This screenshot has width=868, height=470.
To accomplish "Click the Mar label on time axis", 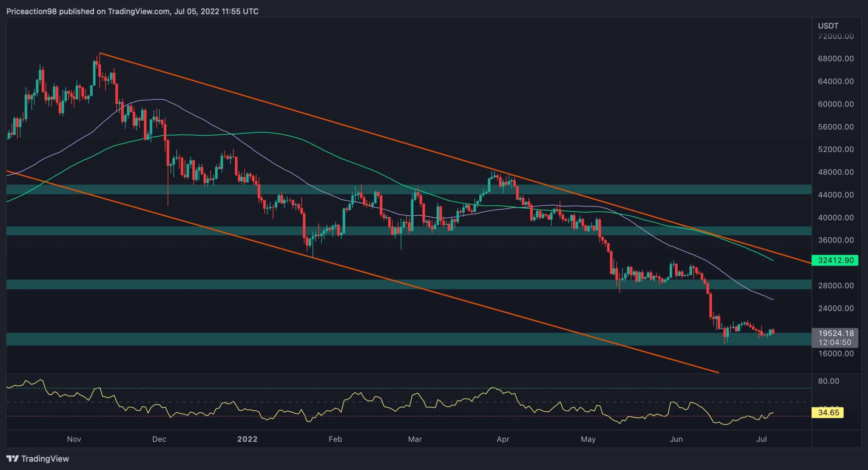I will (415, 439).
